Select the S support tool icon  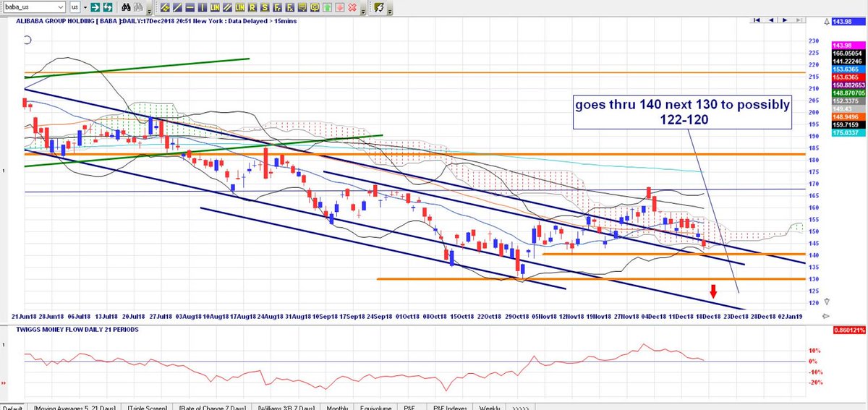click(x=265, y=7)
